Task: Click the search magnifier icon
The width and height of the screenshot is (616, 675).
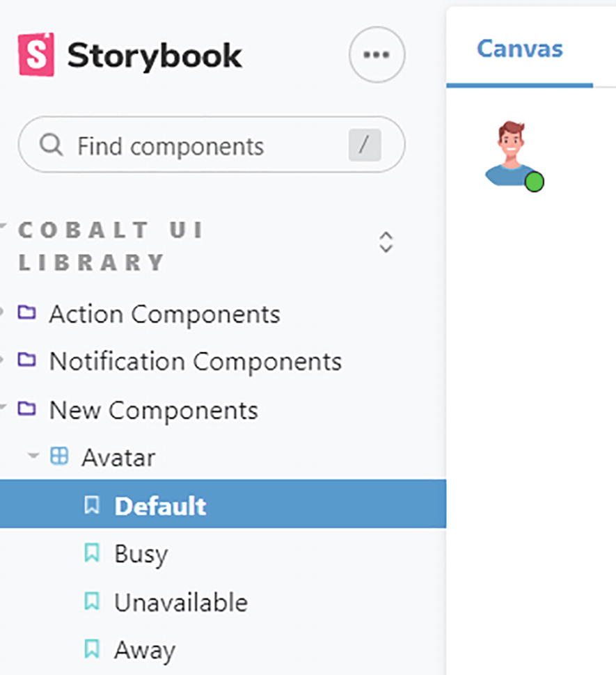Action: click(51, 145)
